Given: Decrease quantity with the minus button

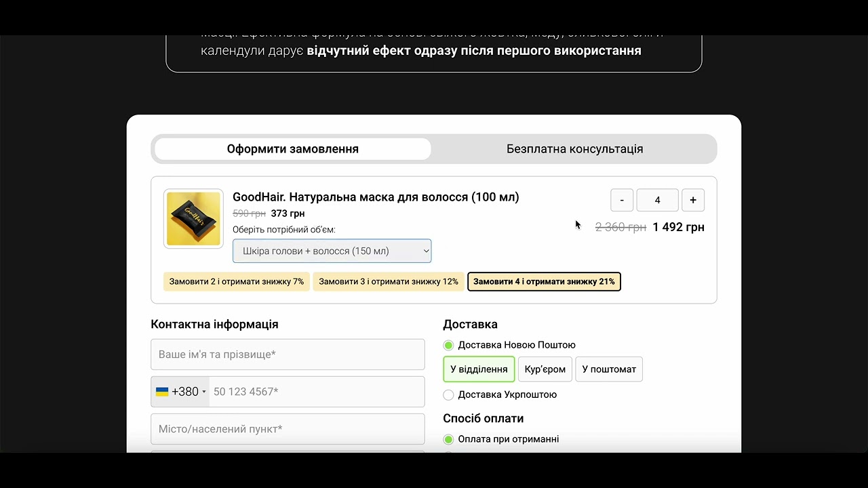Looking at the screenshot, I should point(622,200).
